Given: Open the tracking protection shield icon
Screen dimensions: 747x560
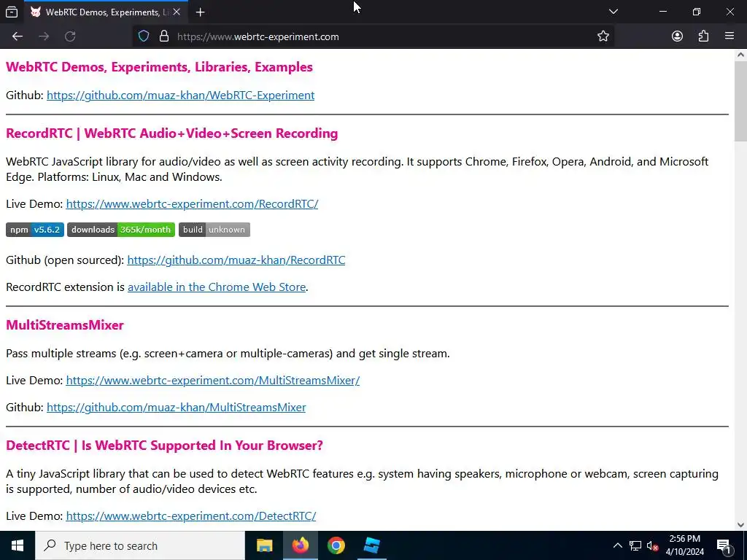Looking at the screenshot, I should coord(144,36).
